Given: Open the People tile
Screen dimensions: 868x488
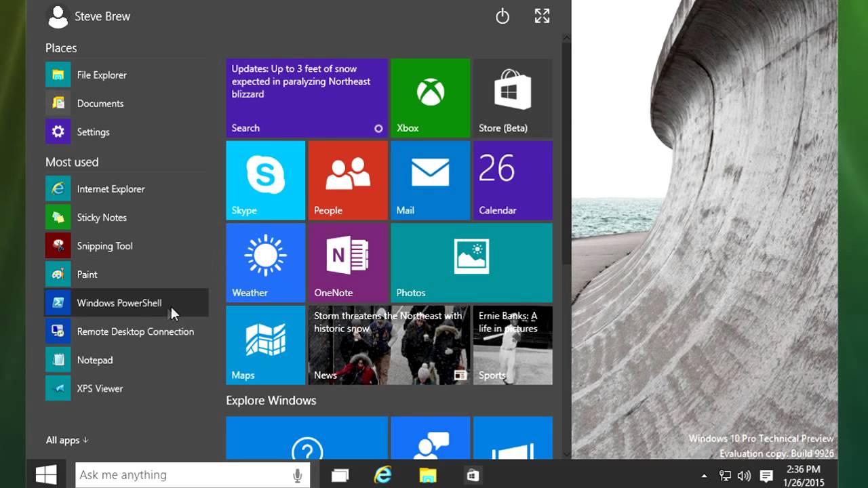Looking at the screenshot, I should point(348,180).
